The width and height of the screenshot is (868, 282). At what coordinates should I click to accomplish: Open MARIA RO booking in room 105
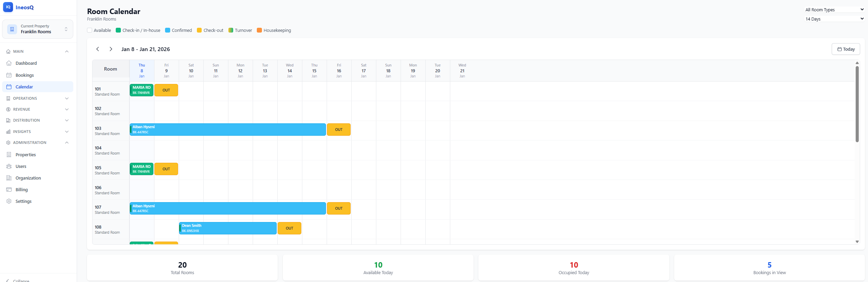point(141,169)
